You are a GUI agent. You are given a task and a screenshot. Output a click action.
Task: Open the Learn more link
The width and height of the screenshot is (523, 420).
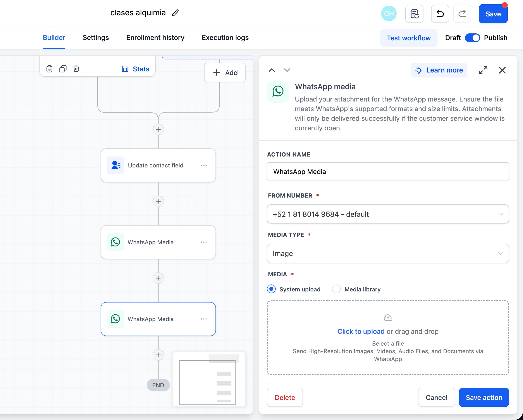(x=439, y=70)
